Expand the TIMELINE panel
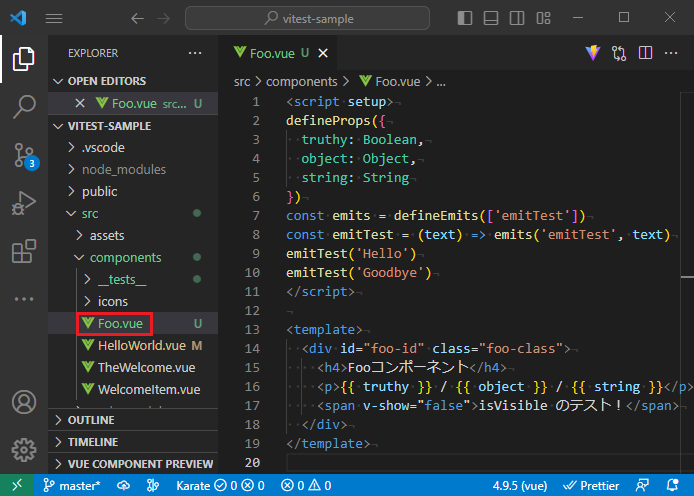 pos(133,442)
